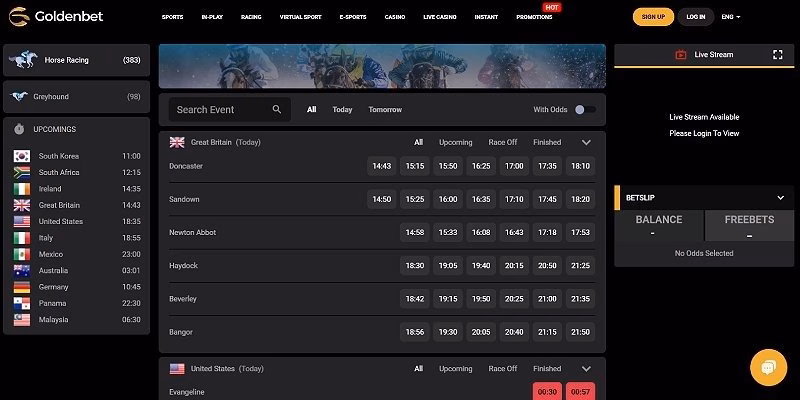
Task: Select the Today filter tab
Action: tap(342, 109)
